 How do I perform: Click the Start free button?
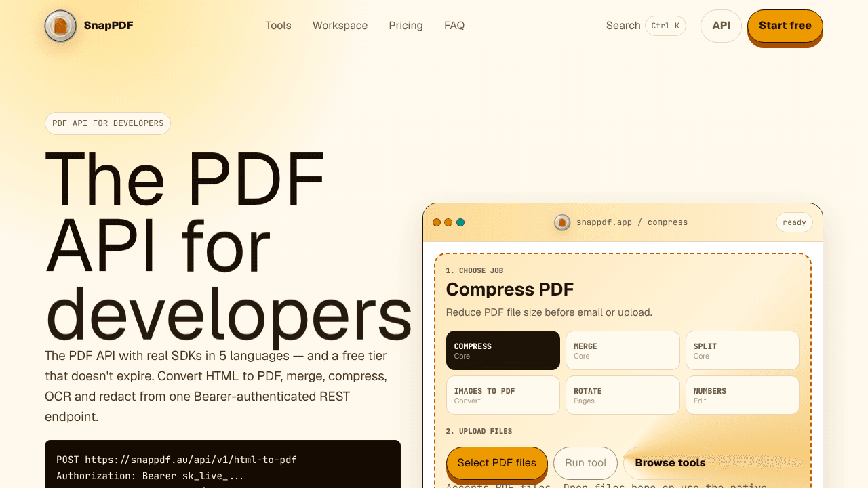785,26
